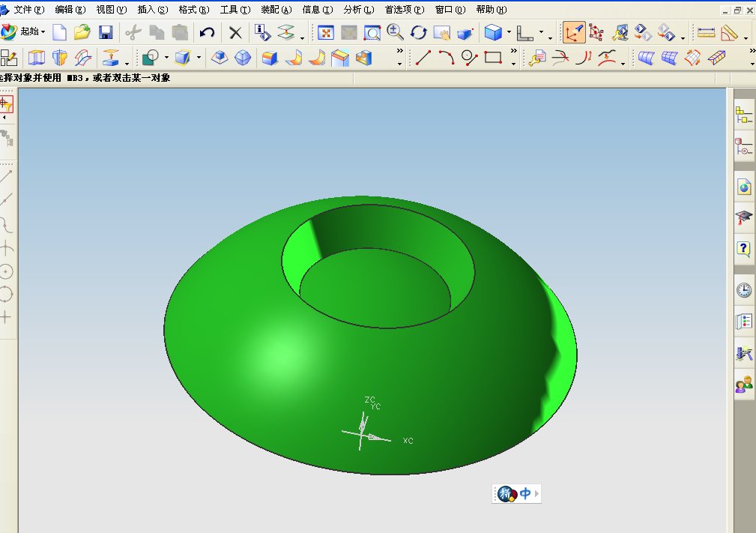The width and height of the screenshot is (756, 533).
Task: Open the 编辑(E) Edit menu
Action: (70, 10)
